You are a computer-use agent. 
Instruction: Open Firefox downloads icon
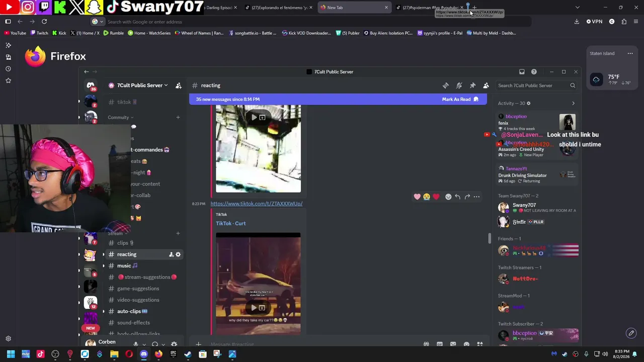tap(577, 22)
